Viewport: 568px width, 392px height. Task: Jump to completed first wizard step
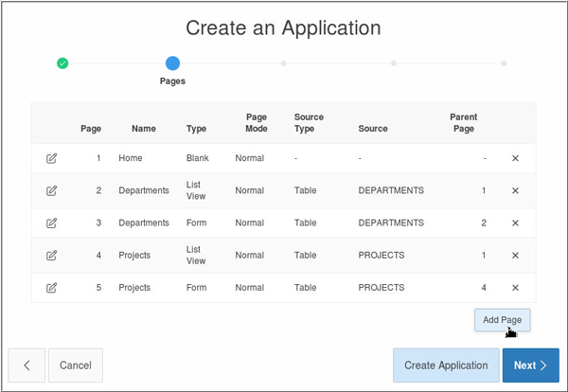[x=62, y=63]
